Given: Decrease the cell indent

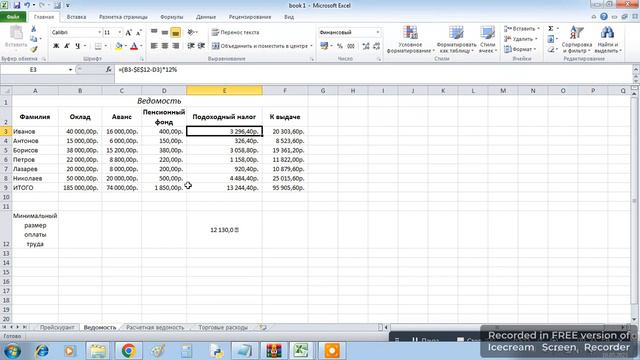Looking at the screenshot, I should pyautogui.click(x=191, y=46).
